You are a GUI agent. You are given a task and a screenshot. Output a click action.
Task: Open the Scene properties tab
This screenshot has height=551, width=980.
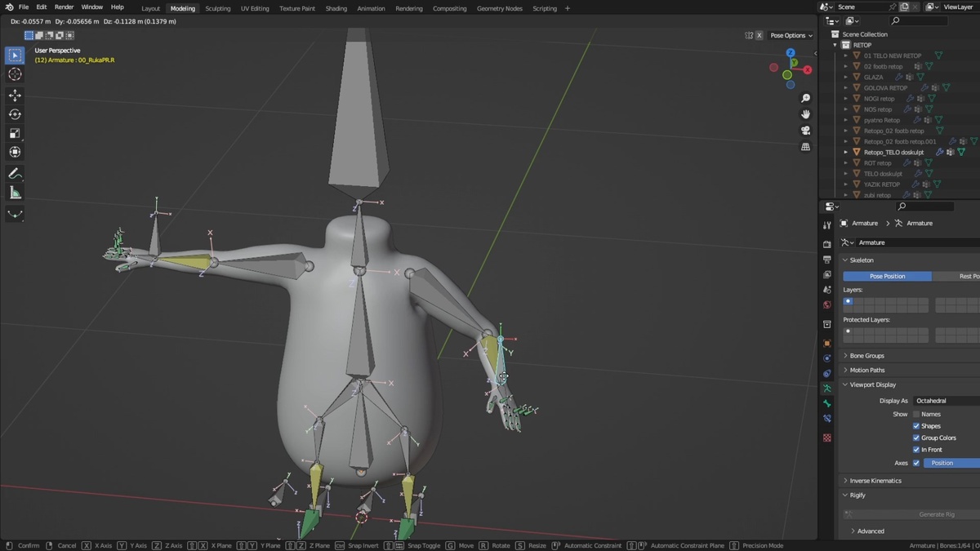(x=827, y=290)
